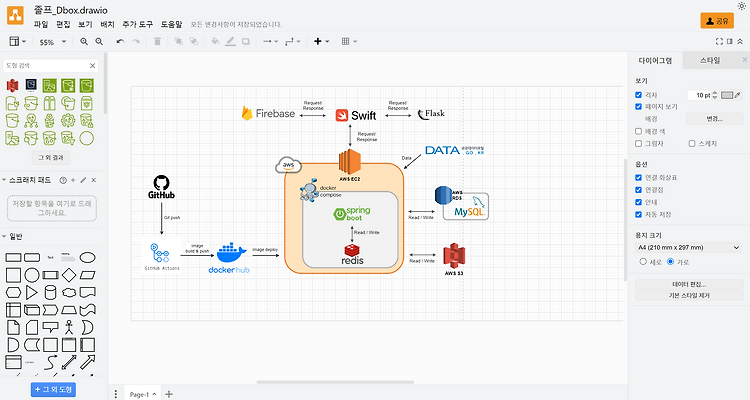The image size is (750, 400).
Task: Open the Page-1 tab
Action: coord(143,394)
